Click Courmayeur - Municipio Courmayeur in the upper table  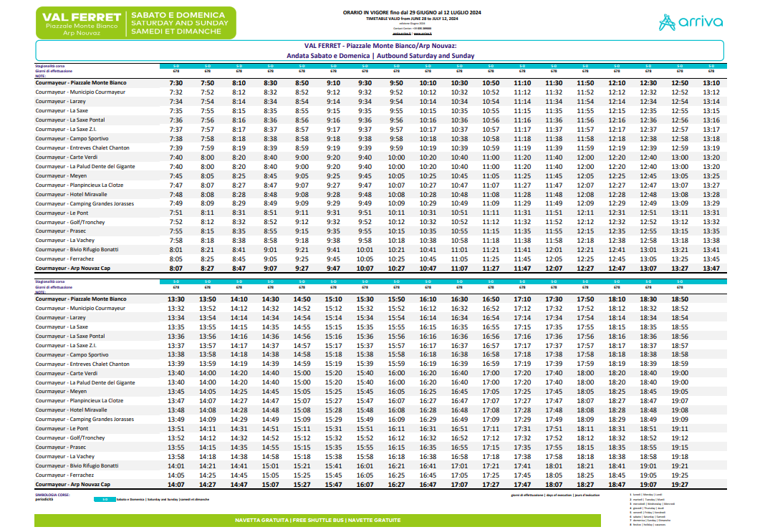coord(80,92)
